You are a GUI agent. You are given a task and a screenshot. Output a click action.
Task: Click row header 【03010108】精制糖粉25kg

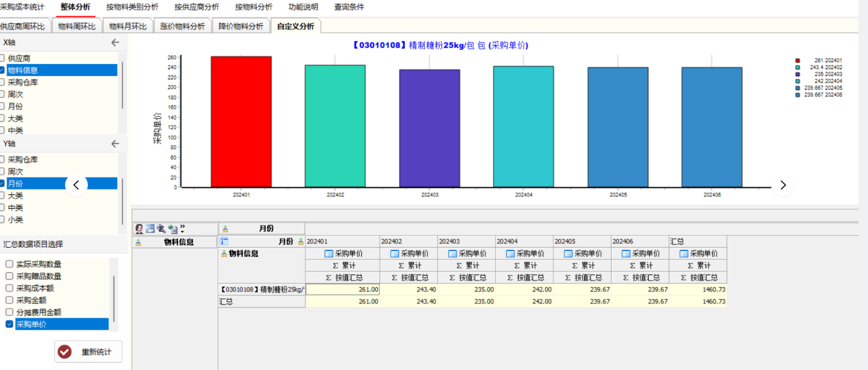click(262, 289)
